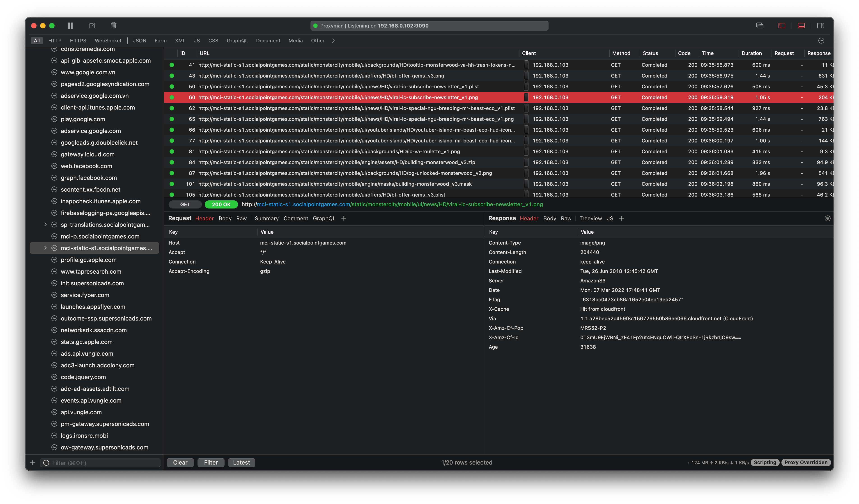Show more filter types with the chevron
Screen dimensions: 859x504
pos(333,41)
